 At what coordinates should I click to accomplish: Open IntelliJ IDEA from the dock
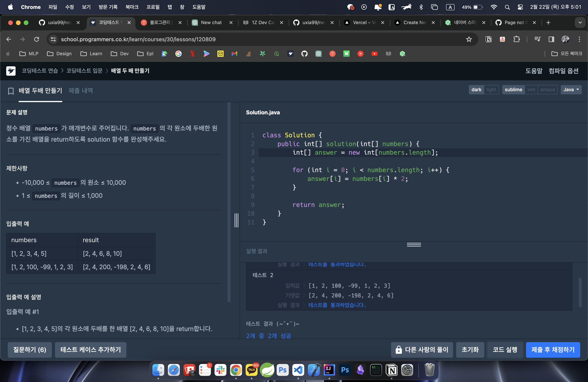coord(329,370)
